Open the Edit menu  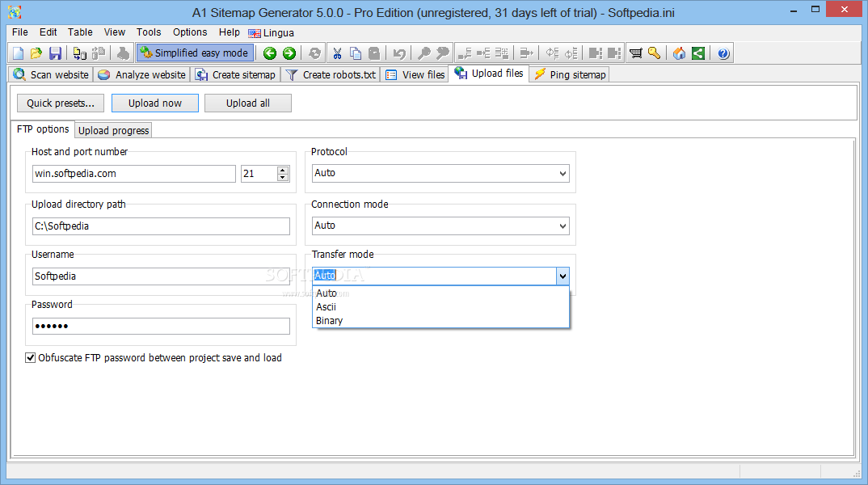pos(48,32)
